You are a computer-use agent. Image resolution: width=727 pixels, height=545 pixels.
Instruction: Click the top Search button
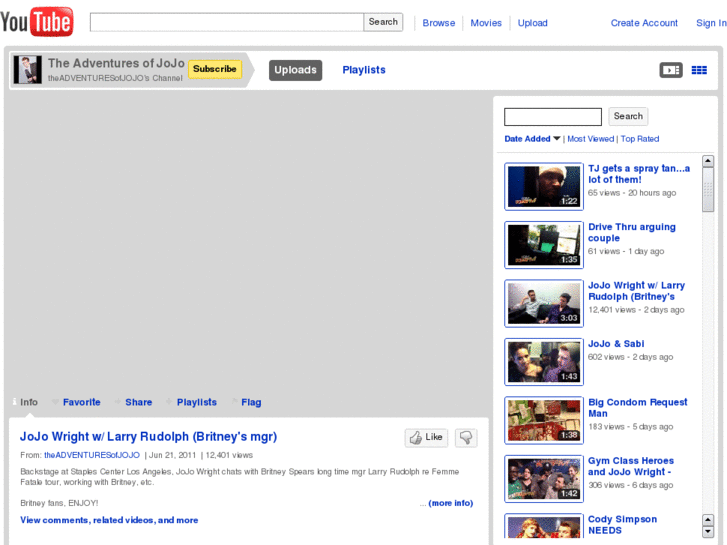[x=383, y=22]
